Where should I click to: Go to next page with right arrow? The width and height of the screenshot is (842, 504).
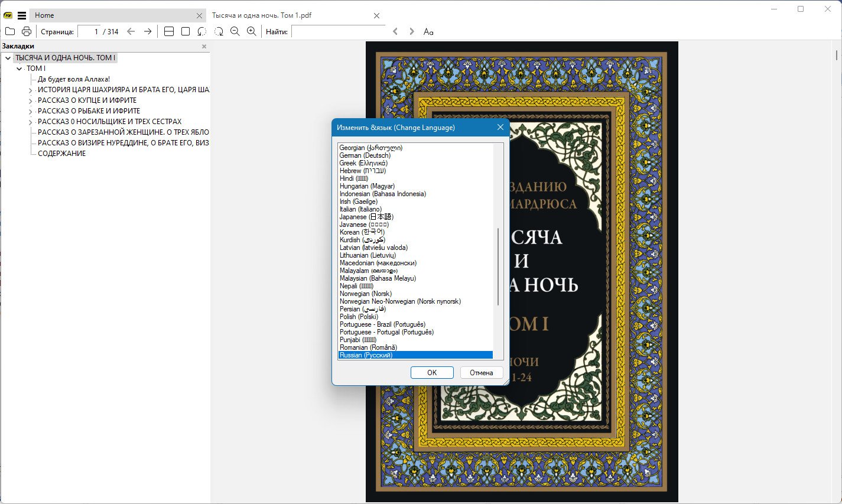pyautogui.click(x=148, y=31)
